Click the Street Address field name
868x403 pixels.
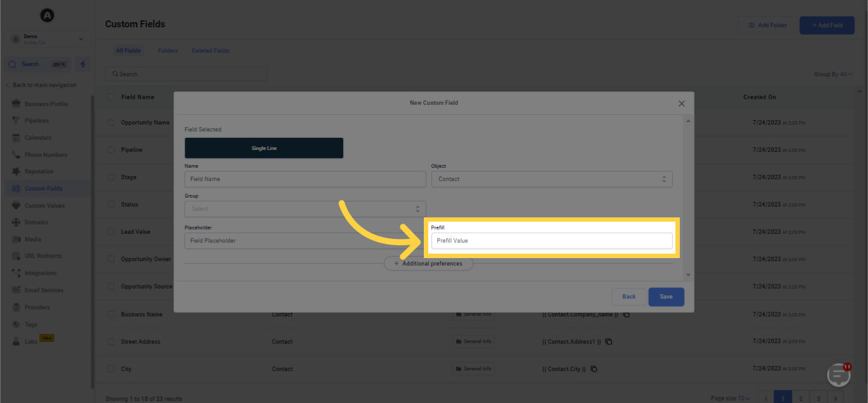140,342
